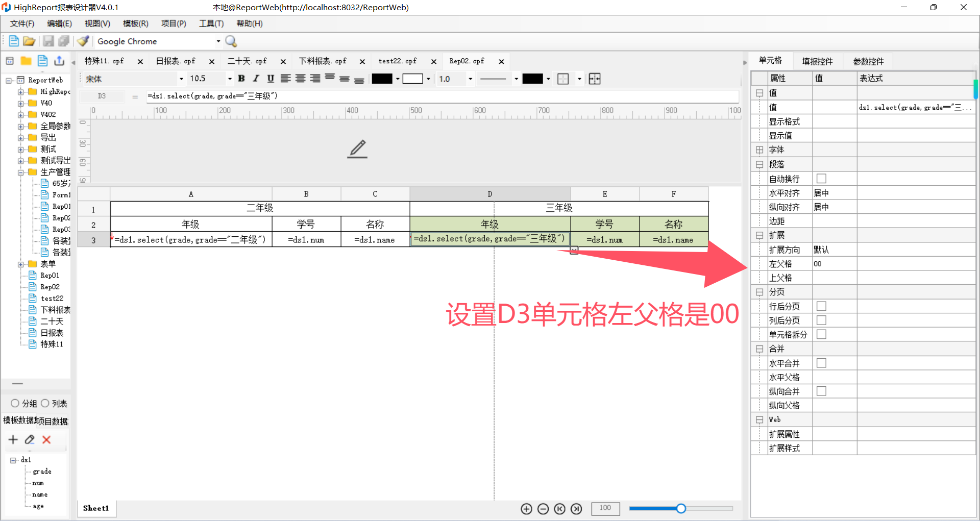Select the 分组 radio button
This screenshot has height=521, width=980.
(x=15, y=403)
